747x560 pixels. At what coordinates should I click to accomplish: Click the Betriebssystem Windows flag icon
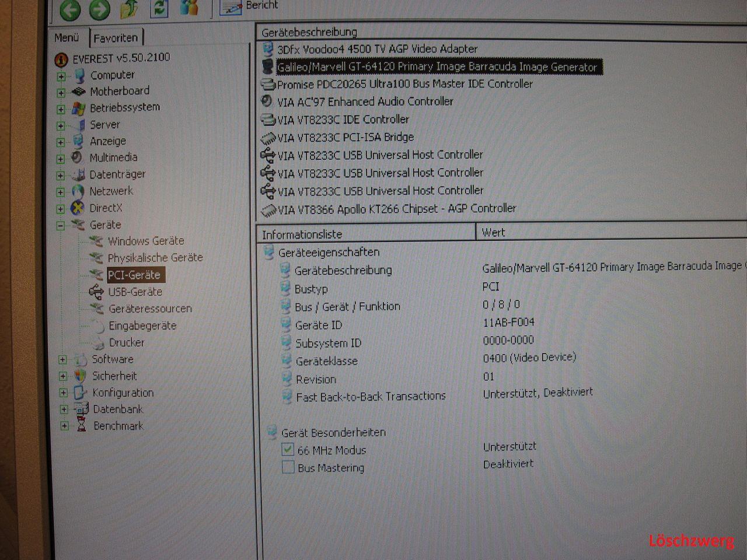click(78, 108)
